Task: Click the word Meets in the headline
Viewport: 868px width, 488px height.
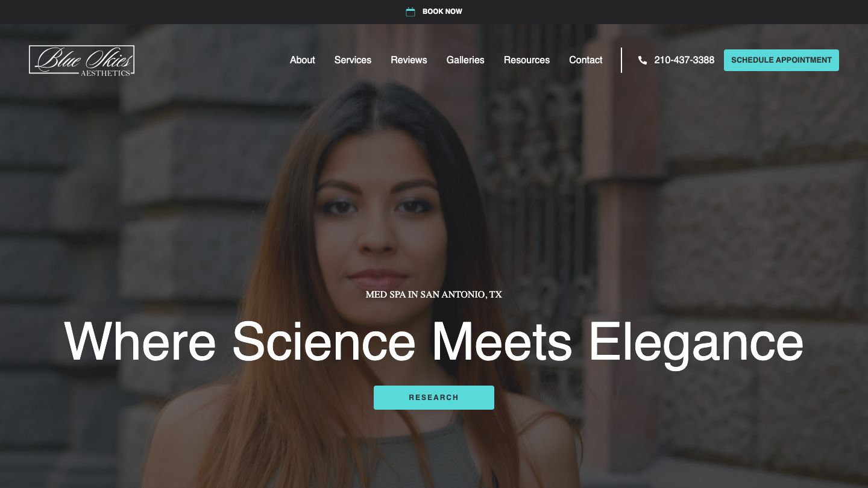Action: (x=502, y=341)
